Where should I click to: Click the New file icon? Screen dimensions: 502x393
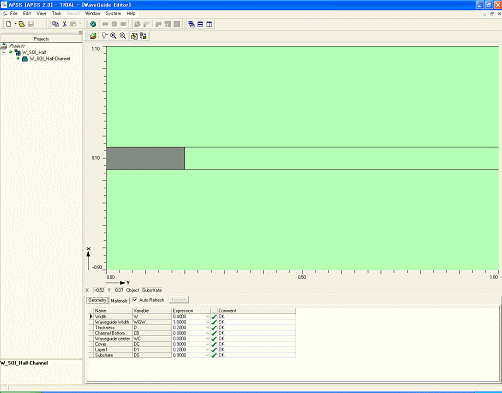pos(9,24)
